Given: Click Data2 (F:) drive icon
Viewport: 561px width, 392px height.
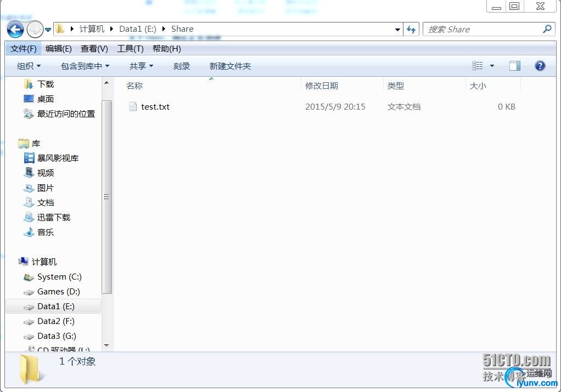Looking at the screenshot, I should 29,322.
